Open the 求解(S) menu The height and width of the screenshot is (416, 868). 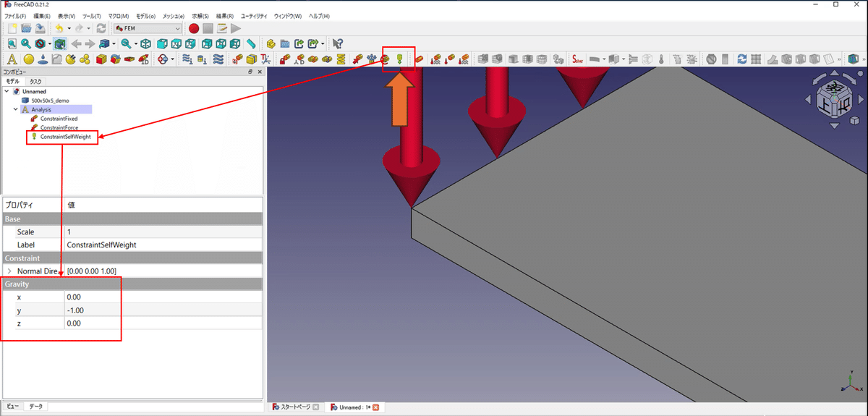tap(200, 16)
